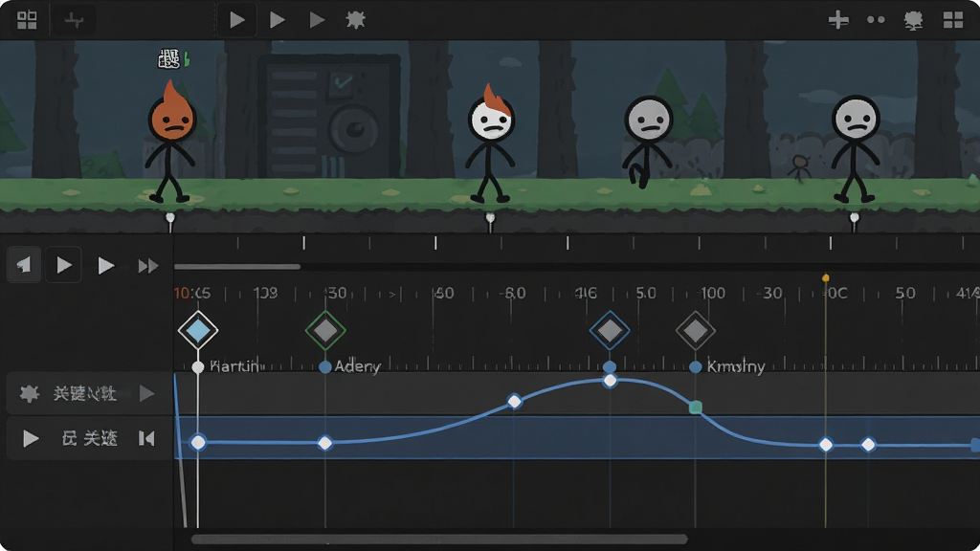Select the curve point below the Adeny marker
Viewport: 980px width, 551px height.
pos(325,443)
